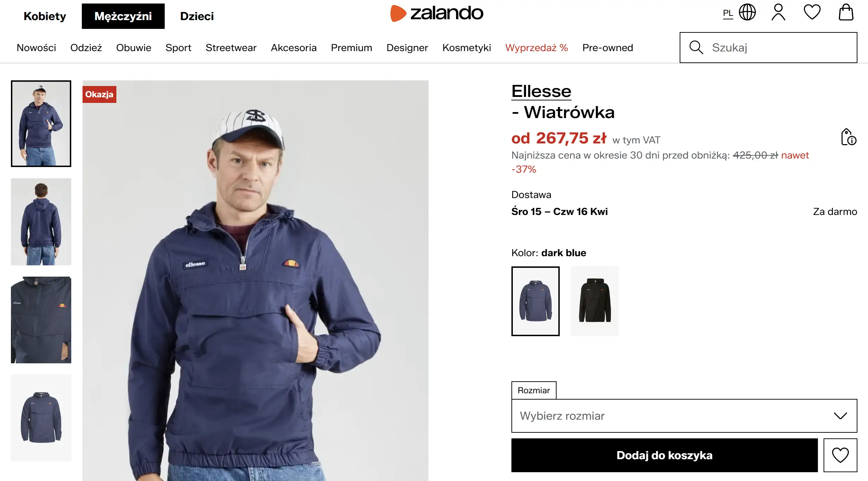This screenshot has height=481, width=868.
Task: Open the Wyprzedaż % menu
Action: pos(536,48)
